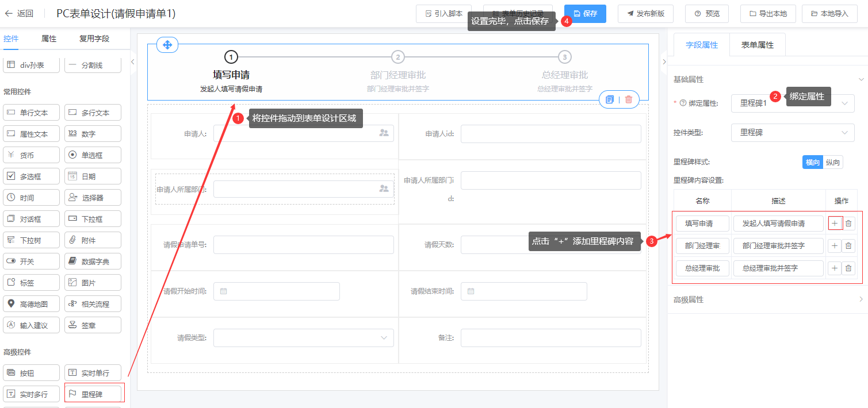Choose the 下拉框 control
Viewport: 868px width, 408px height.
[x=93, y=219]
